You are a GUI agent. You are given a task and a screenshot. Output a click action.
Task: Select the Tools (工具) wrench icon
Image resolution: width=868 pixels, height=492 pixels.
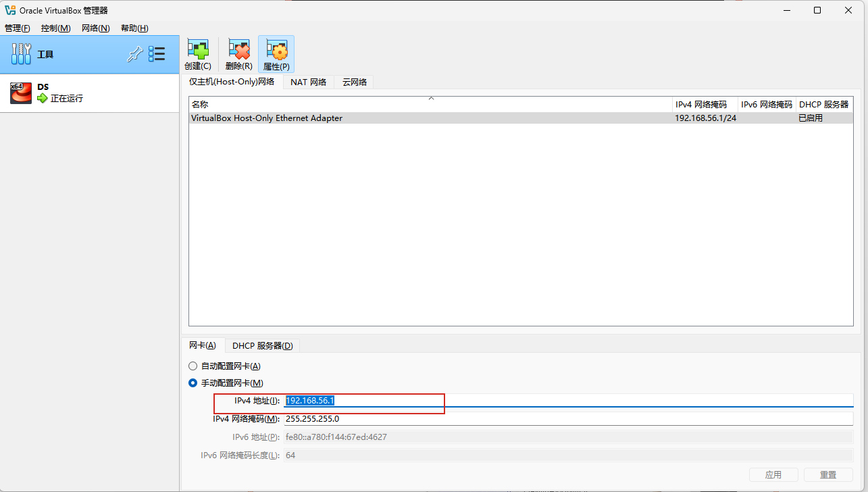click(x=22, y=55)
